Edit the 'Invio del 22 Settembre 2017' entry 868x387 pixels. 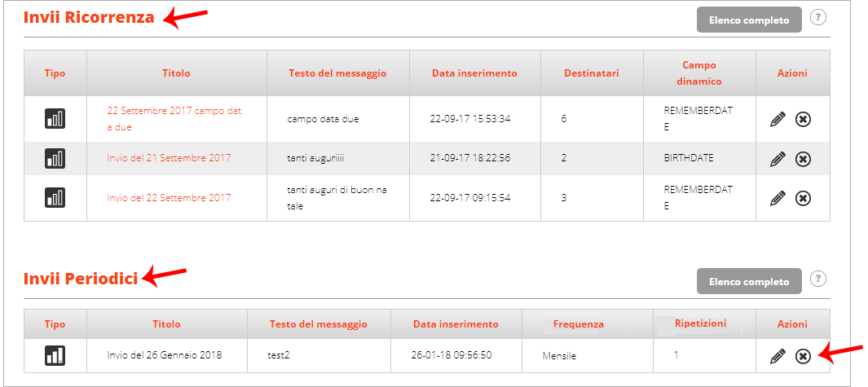(x=778, y=198)
